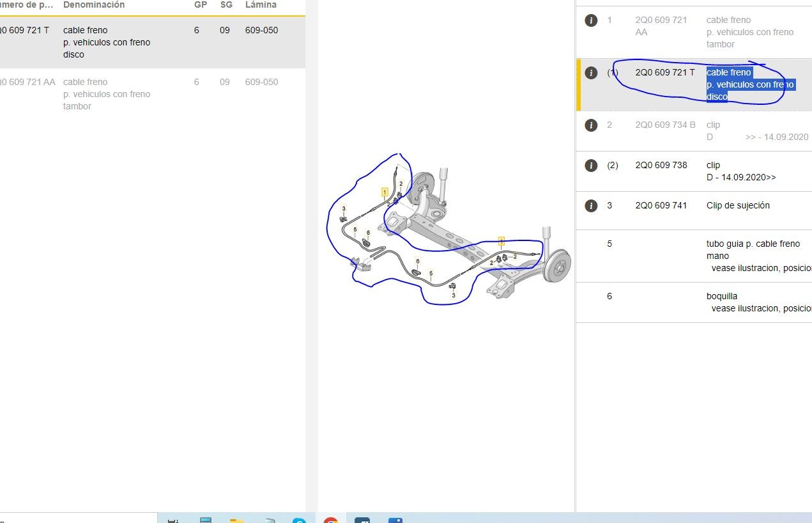Screen dimensions: 812x523
Task: Click the GP column header
Action: coord(200,5)
